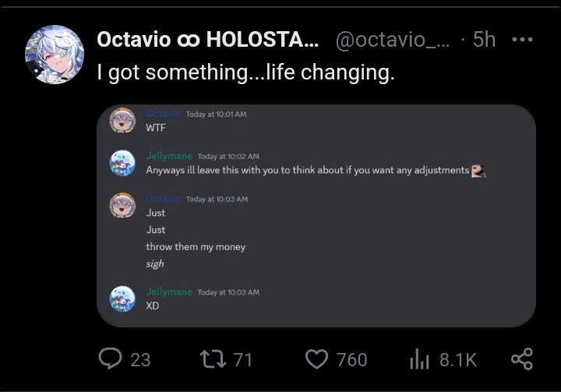The width and height of the screenshot is (561, 392).
Task: Open the 5h timestamp link
Action: (483, 41)
